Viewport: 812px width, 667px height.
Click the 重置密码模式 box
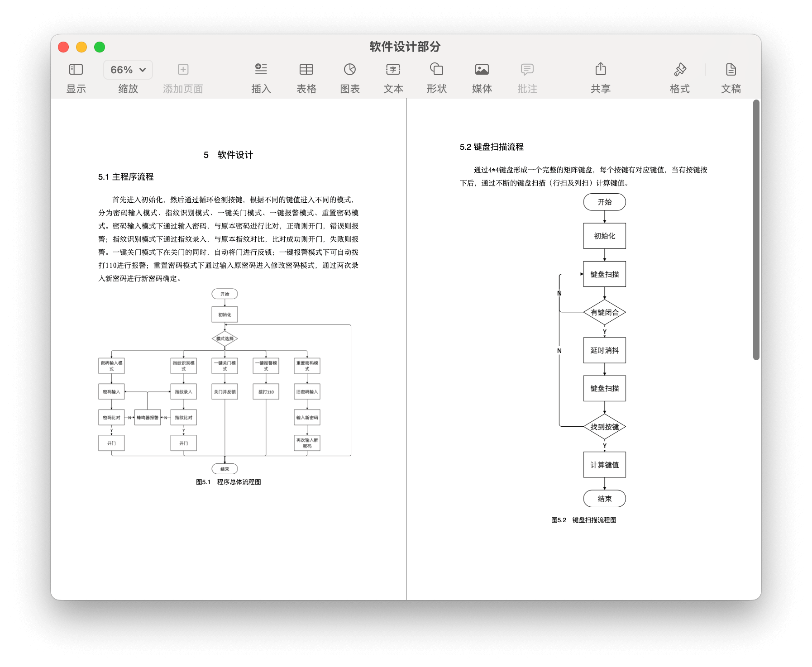307,366
